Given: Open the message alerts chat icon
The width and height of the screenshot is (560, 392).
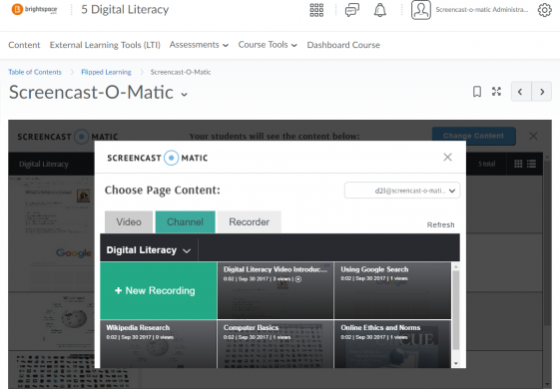Looking at the screenshot, I should [x=351, y=10].
